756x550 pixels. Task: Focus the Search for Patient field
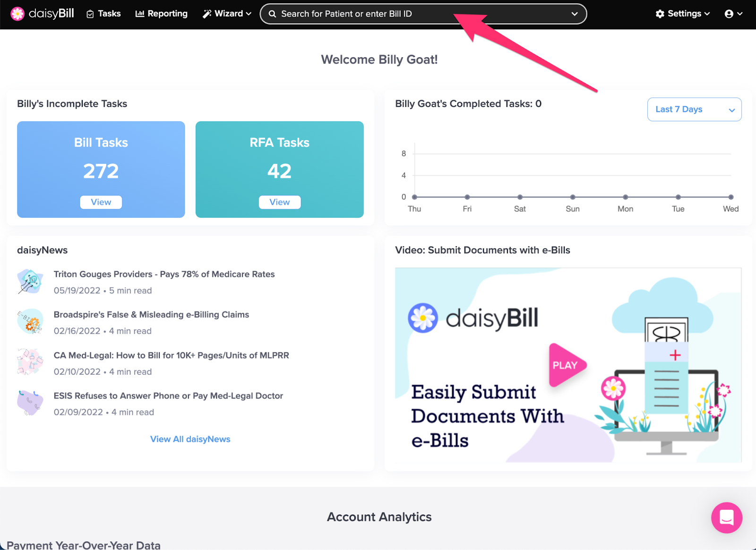[423, 14]
